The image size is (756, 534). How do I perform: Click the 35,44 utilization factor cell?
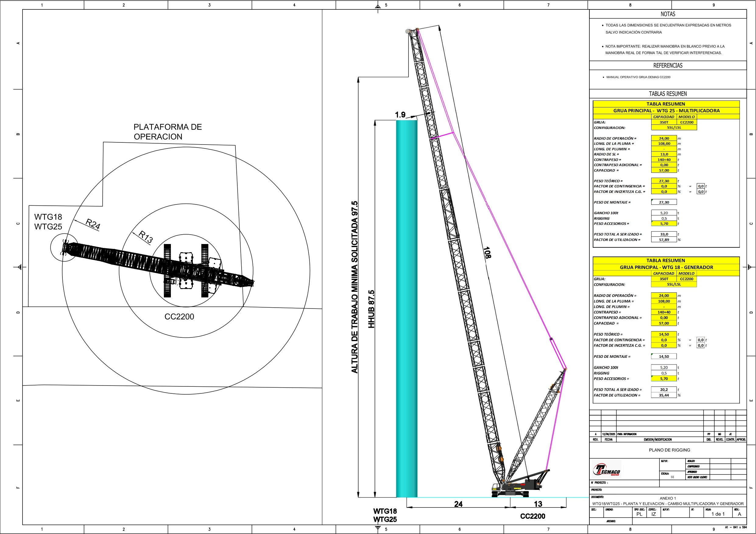coord(663,395)
